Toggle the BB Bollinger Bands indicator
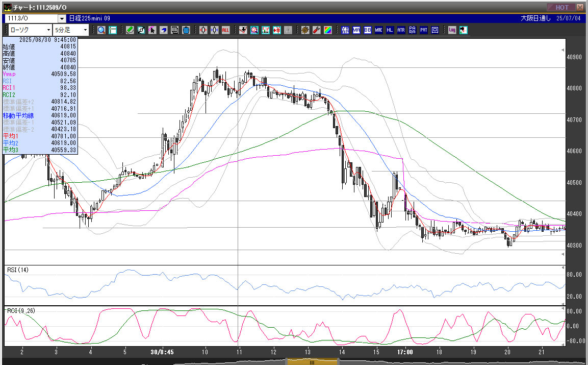This screenshot has height=365, width=588. coord(368,30)
